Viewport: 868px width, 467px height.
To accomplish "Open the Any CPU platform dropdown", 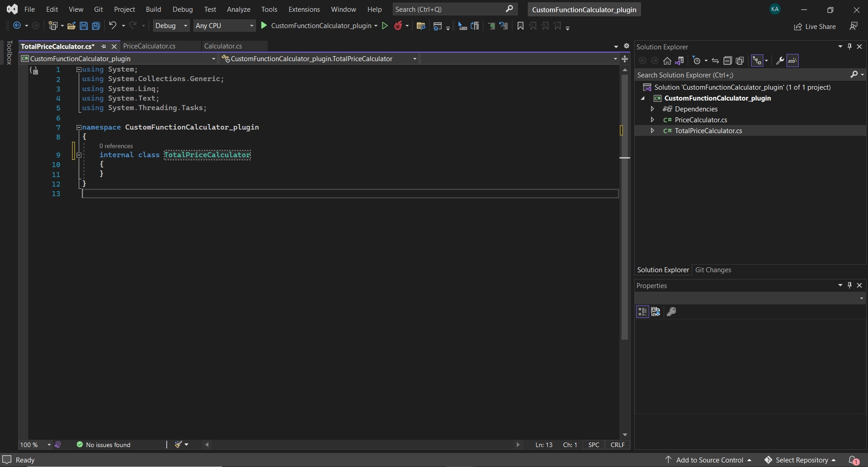I will (224, 26).
